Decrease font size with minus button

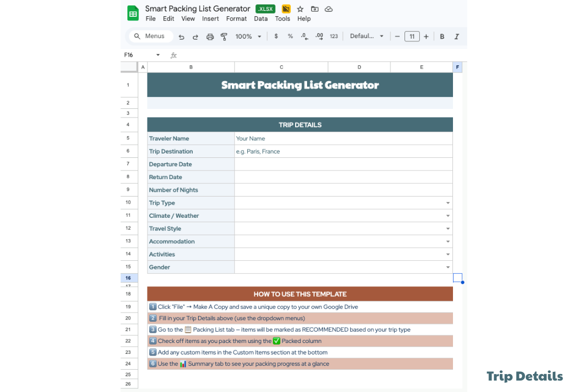[x=397, y=36]
